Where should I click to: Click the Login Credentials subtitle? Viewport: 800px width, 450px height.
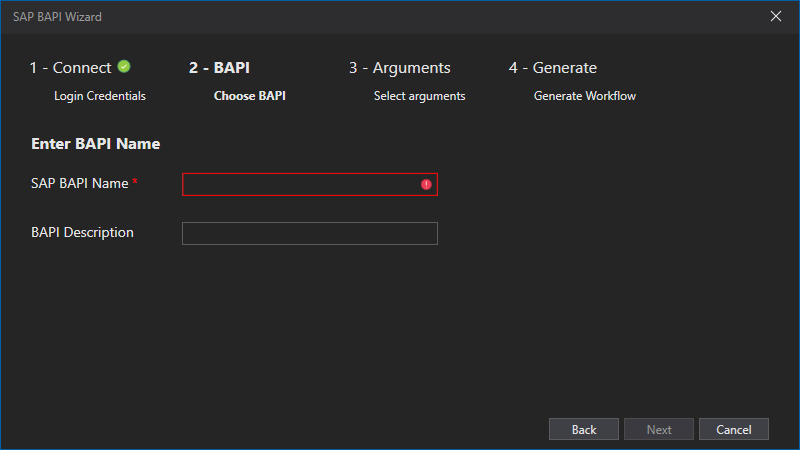[x=100, y=96]
